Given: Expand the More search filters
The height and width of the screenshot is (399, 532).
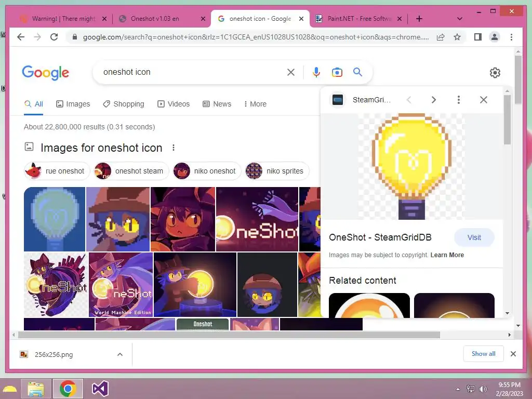Looking at the screenshot, I should coord(256,104).
